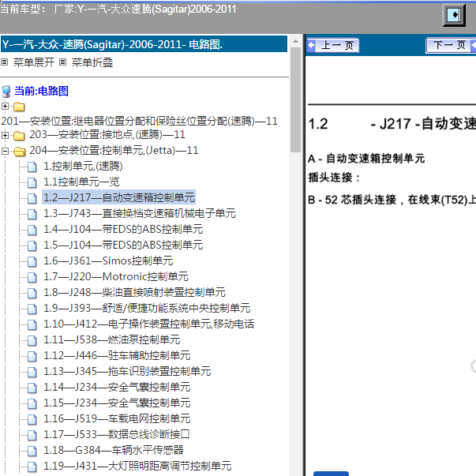This screenshot has height=476, width=476.
Task: Select 1.12—J446—驻车辅助控制单元
Action: coord(117,355)
